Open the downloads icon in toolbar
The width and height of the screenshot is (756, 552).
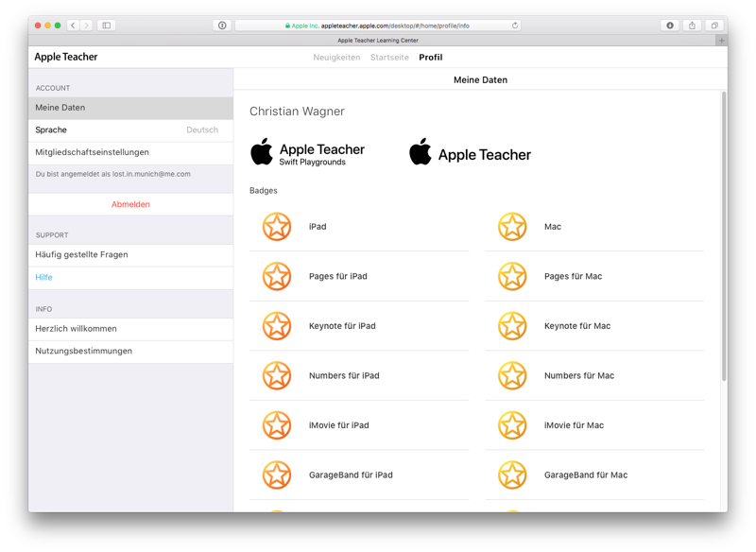(x=670, y=26)
